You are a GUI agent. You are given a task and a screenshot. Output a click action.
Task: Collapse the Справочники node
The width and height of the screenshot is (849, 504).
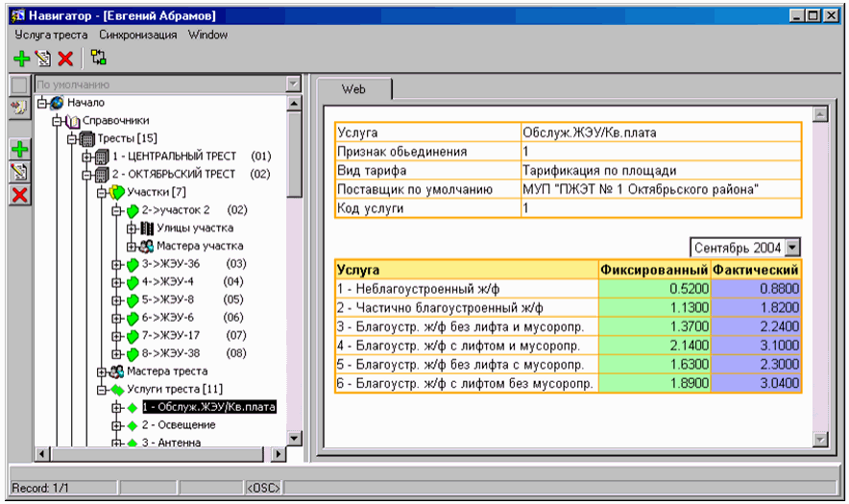tap(57, 121)
